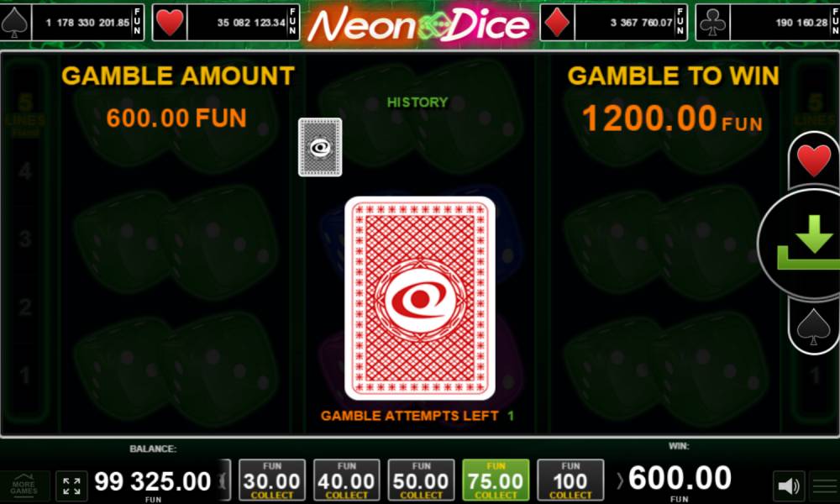Click the diamond jackpot icon at top

[x=557, y=23]
